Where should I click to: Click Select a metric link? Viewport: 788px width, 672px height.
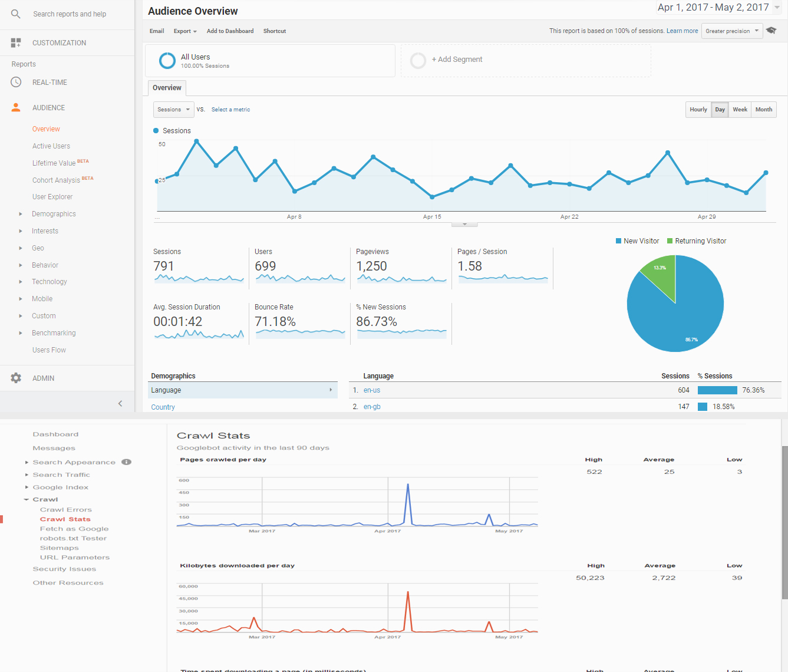(230, 110)
